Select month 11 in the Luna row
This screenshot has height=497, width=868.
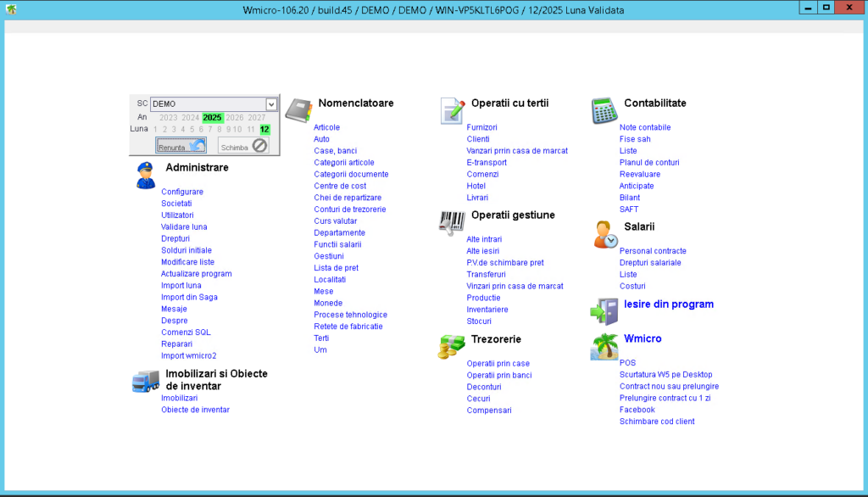251,130
